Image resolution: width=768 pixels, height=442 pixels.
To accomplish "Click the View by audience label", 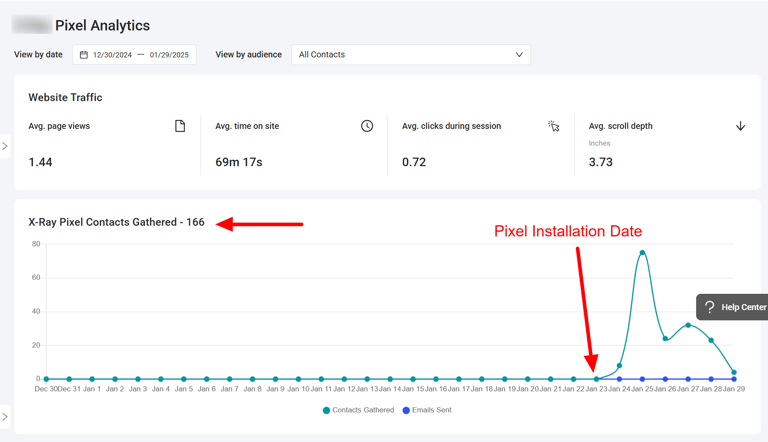I will pyautogui.click(x=248, y=54).
